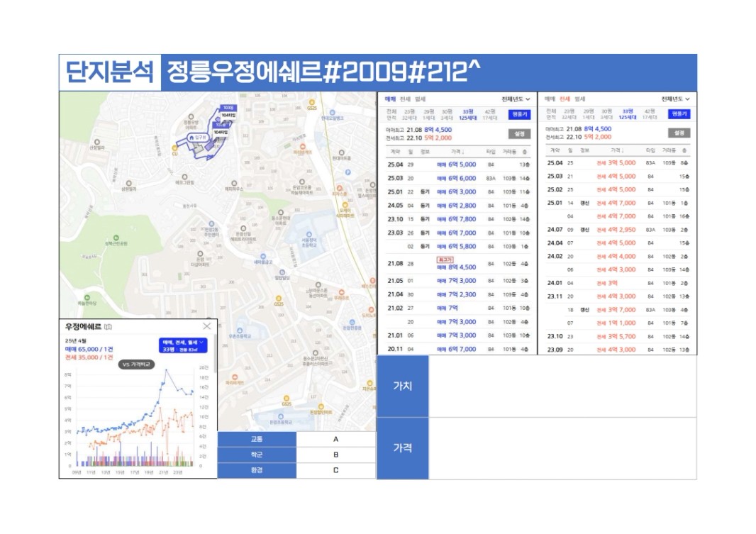The width and height of the screenshot is (756, 534).
Task: Click the 우촌초등학교 school marker
Action: click(240, 333)
